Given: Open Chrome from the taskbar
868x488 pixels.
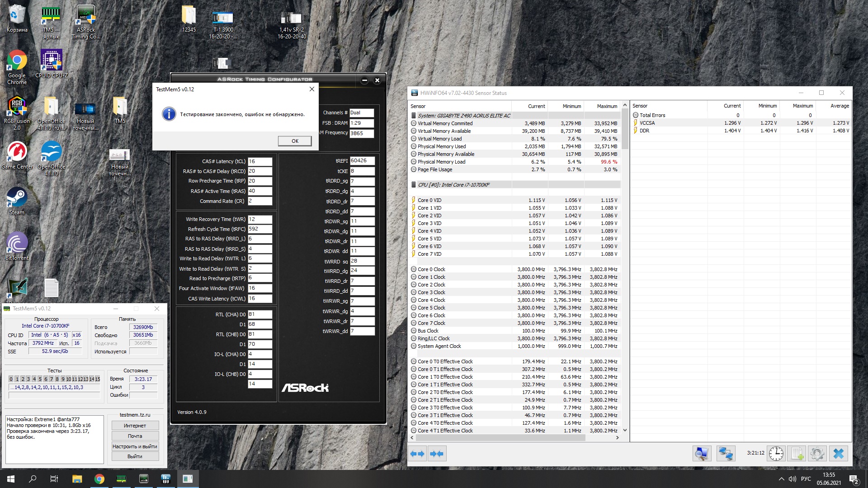Looking at the screenshot, I should tap(99, 479).
